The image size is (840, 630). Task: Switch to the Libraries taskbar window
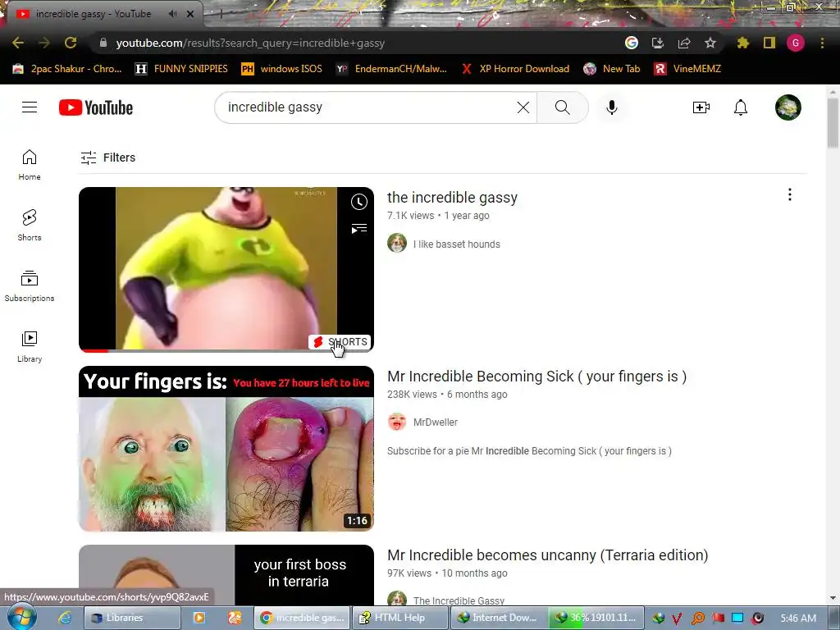pos(132,618)
